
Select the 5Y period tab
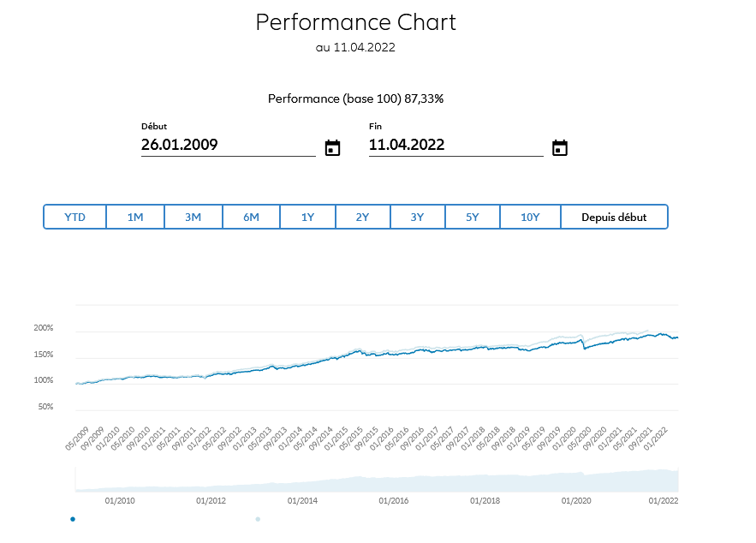(473, 217)
